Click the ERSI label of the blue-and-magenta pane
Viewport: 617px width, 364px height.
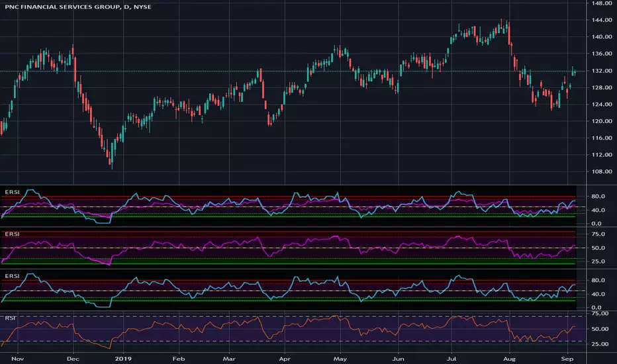pyautogui.click(x=12, y=192)
